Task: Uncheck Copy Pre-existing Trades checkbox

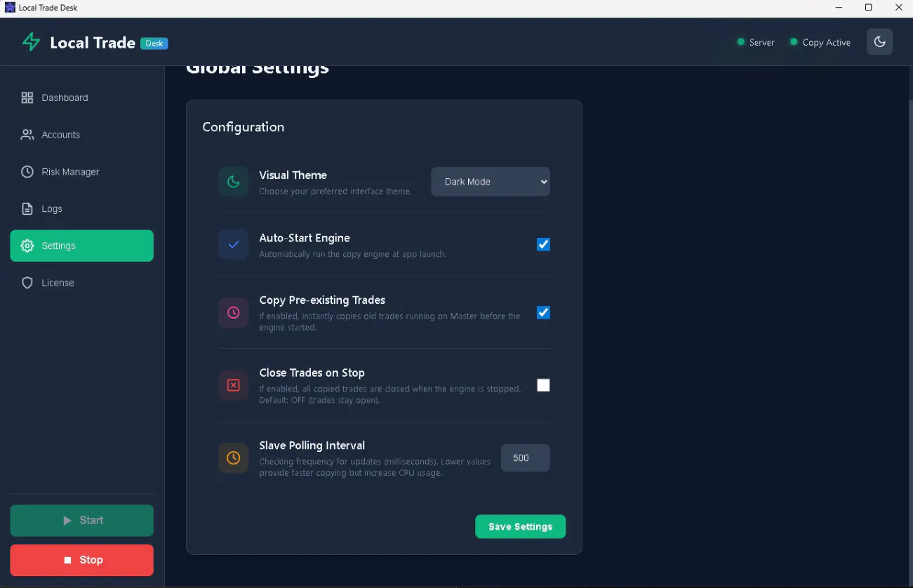Action: tap(543, 312)
